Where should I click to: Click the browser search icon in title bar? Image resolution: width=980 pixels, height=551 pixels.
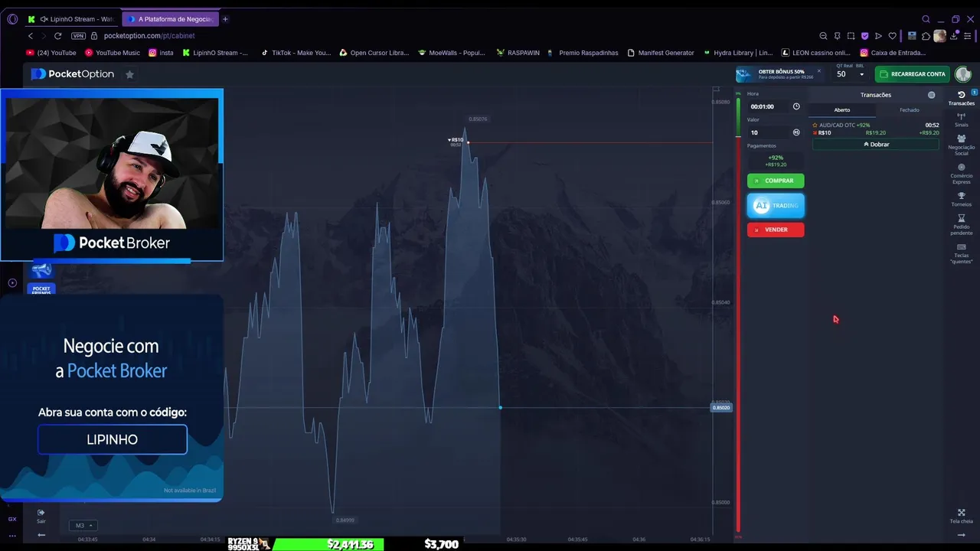click(926, 19)
